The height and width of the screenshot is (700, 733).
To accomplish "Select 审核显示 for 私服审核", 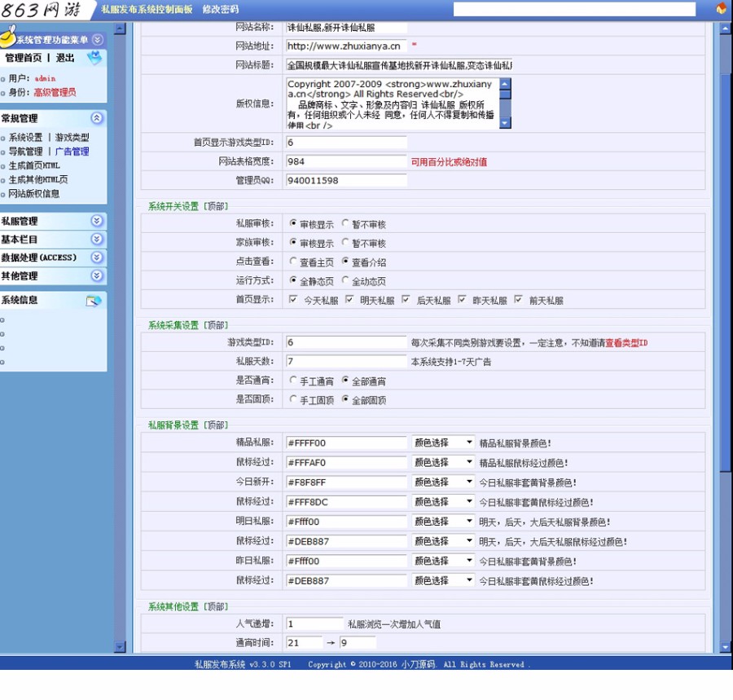I will coord(293,223).
